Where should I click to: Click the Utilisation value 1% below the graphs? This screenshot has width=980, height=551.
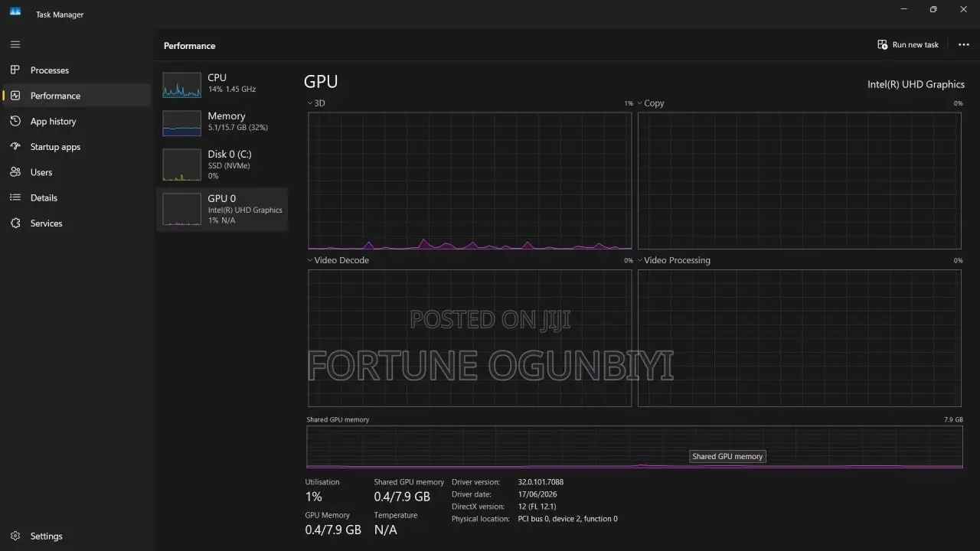click(x=313, y=497)
